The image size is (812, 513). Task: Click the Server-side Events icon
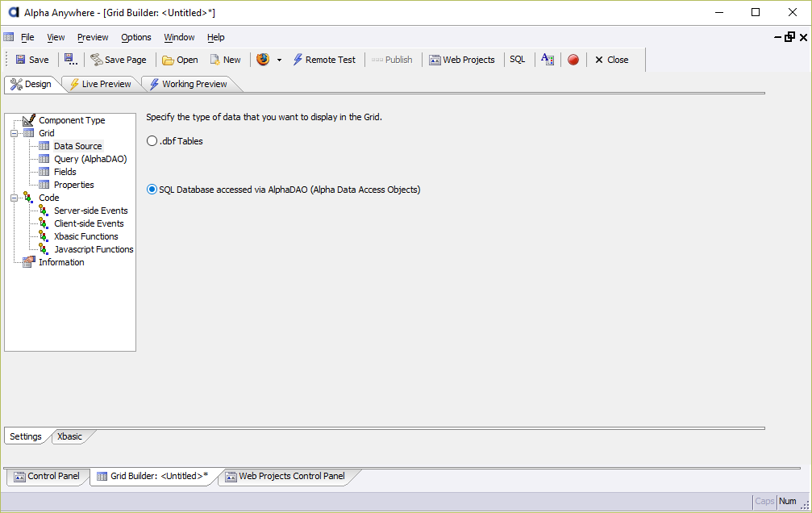coord(44,211)
